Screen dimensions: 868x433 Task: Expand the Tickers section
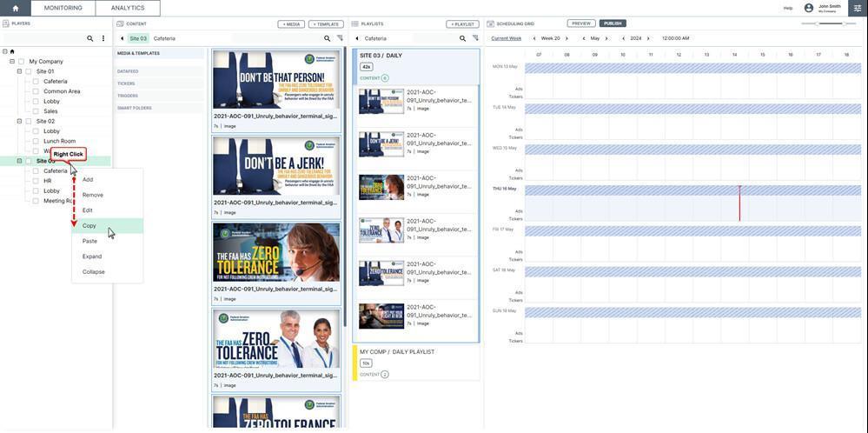pyautogui.click(x=160, y=83)
